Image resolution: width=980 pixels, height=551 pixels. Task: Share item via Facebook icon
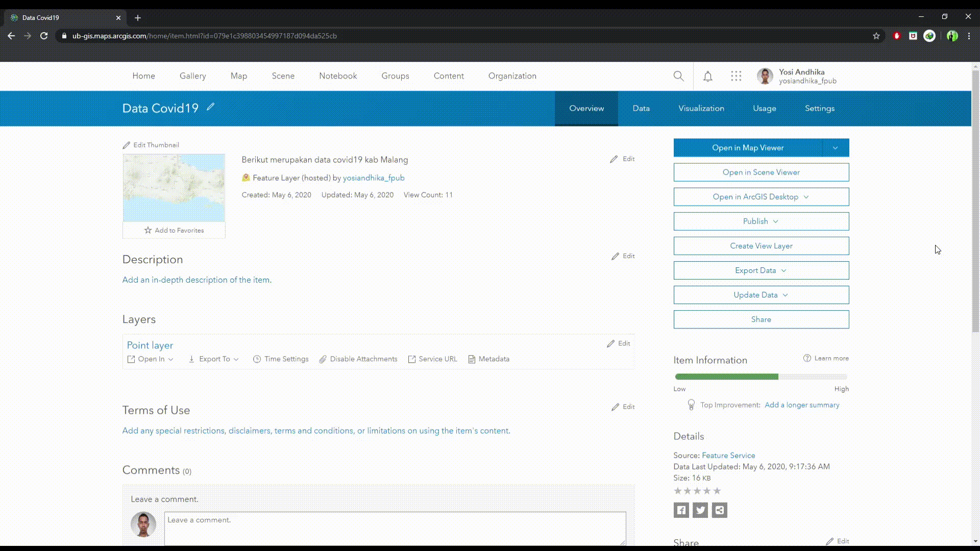point(681,510)
